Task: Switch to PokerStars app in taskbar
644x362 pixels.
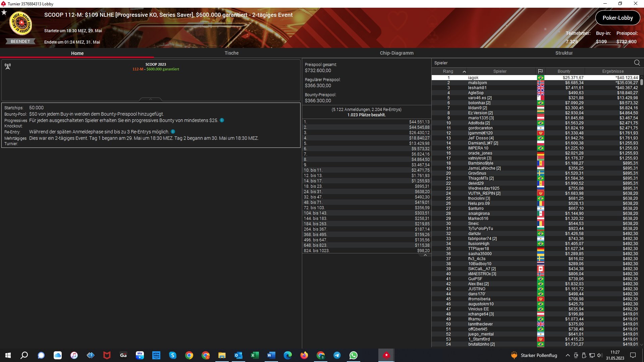Action: tap(386, 355)
